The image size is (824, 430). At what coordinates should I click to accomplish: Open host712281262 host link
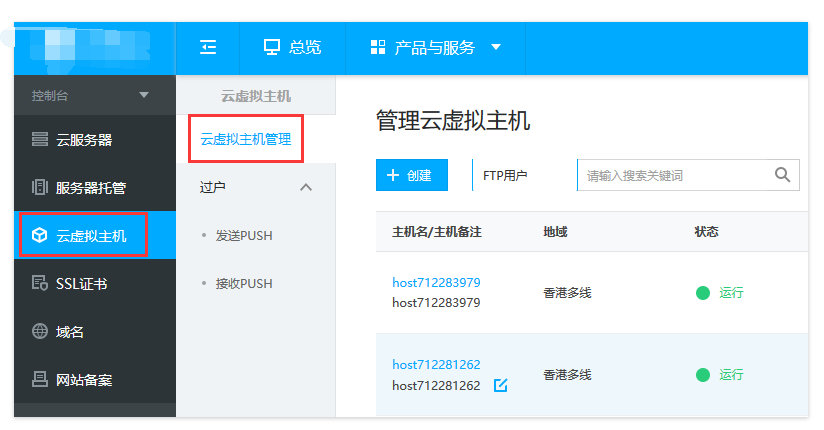pos(436,365)
